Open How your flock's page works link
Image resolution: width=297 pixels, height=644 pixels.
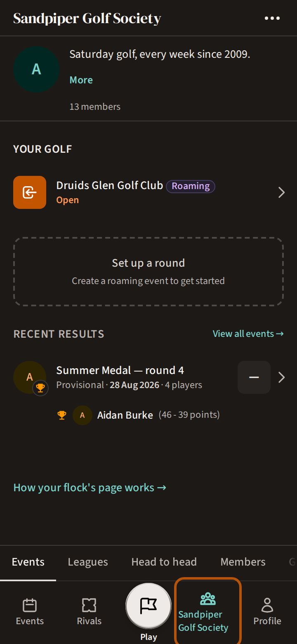click(x=90, y=488)
